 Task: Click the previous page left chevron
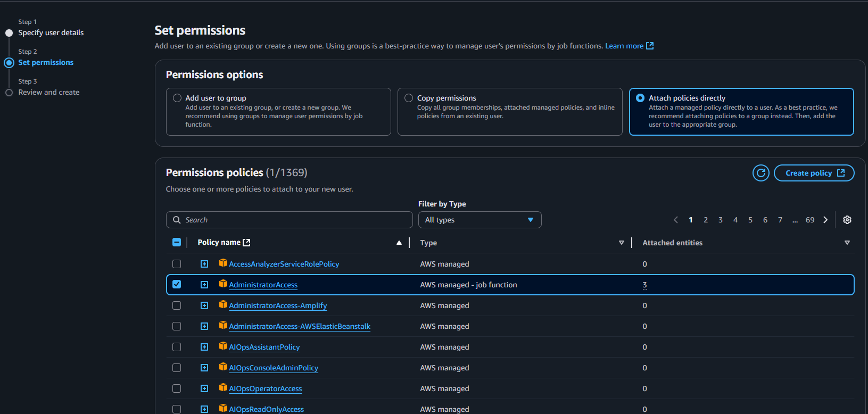(x=676, y=220)
